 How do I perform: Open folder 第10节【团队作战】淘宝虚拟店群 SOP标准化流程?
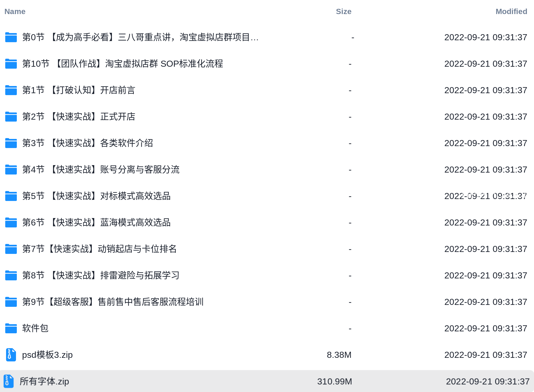(x=122, y=64)
